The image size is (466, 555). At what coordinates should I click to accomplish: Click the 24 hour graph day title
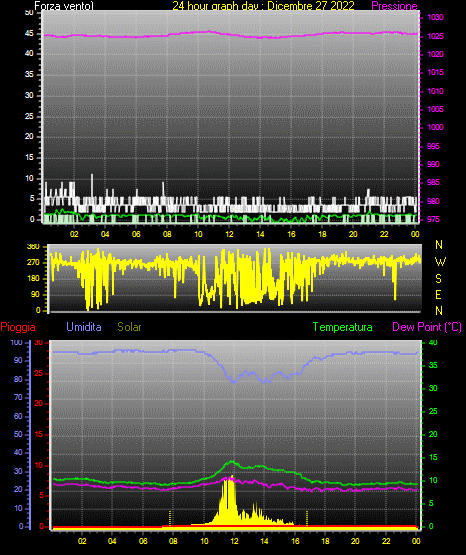pos(263,6)
